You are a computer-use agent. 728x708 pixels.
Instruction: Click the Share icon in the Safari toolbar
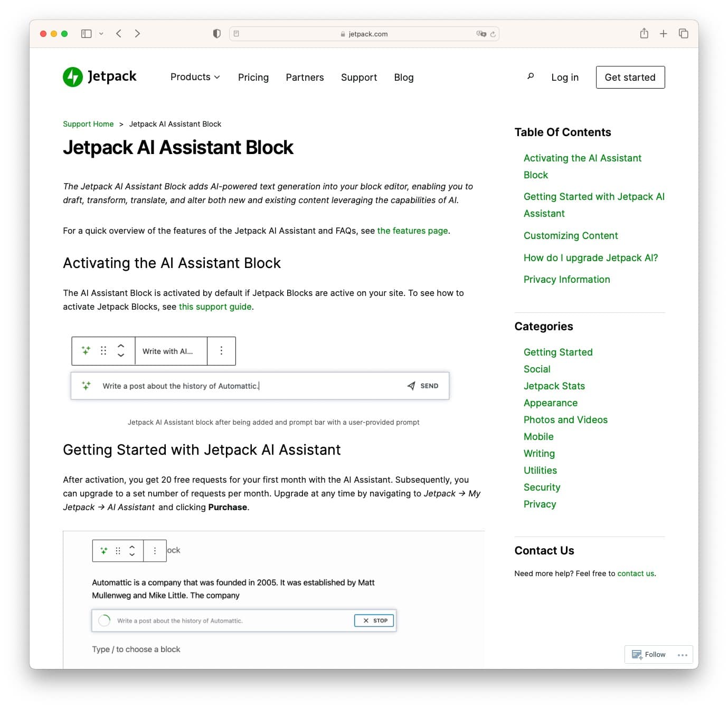click(x=644, y=33)
